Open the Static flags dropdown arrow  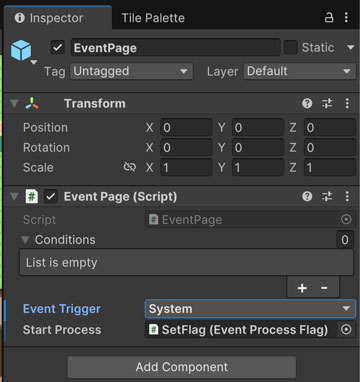(x=351, y=48)
